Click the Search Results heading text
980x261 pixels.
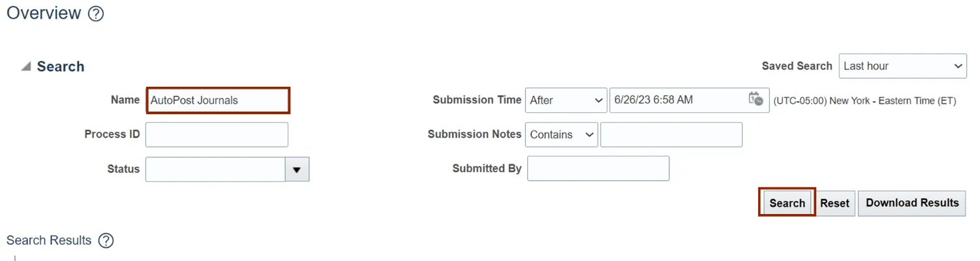click(x=49, y=241)
